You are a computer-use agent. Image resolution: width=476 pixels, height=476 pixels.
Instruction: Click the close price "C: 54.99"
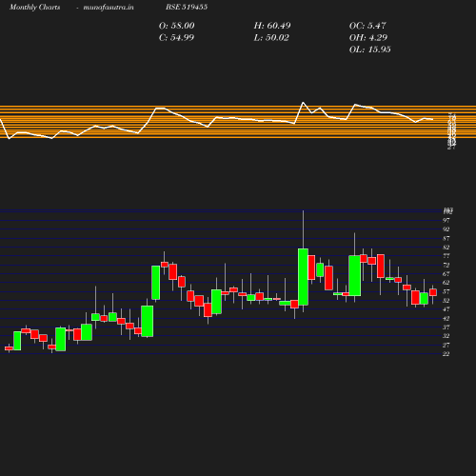click(x=176, y=38)
